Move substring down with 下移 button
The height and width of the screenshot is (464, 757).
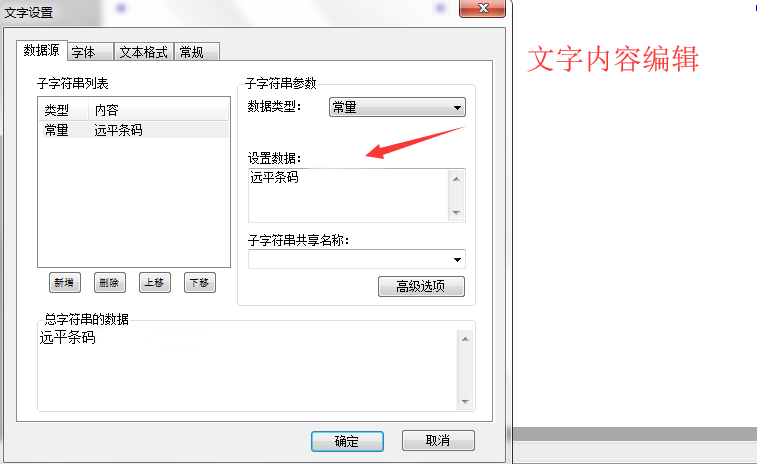[200, 282]
